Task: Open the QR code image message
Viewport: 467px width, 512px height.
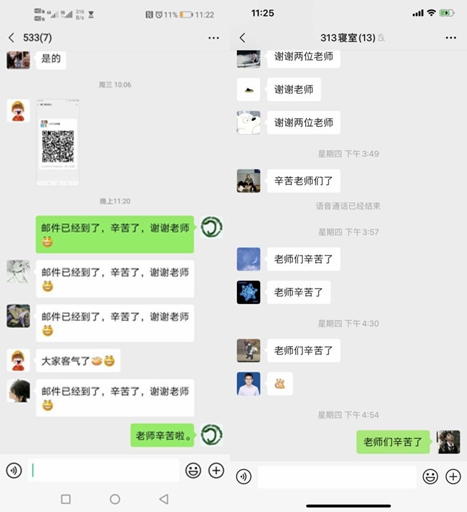Action: tap(58, 142)
